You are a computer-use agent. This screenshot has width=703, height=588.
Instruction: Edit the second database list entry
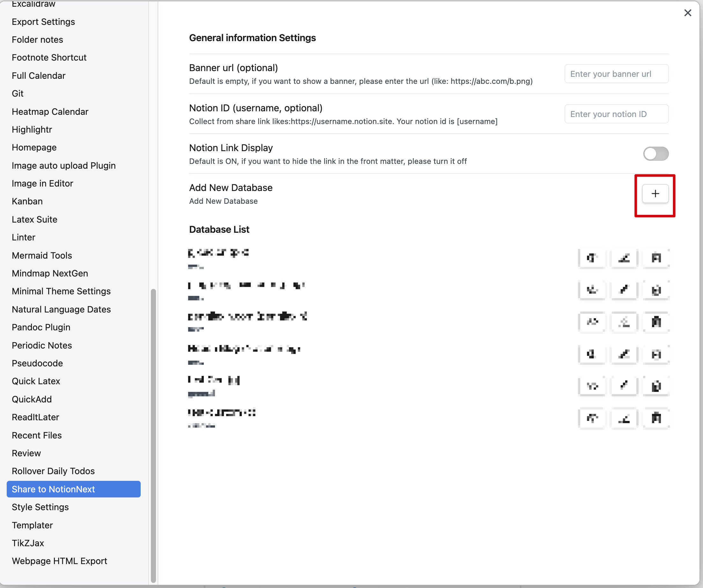click(624, 290)
